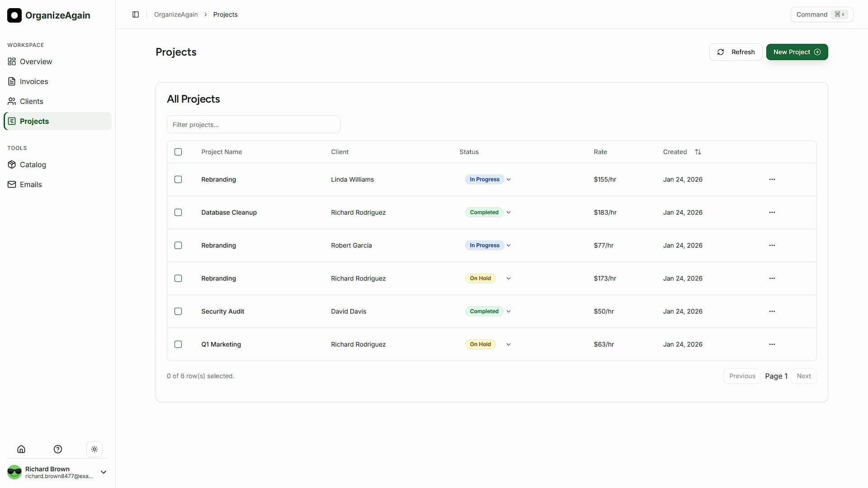The width and height of the screenshot is (868, 488).
Task: Open the Overview workspace item
Action: (36, 61)
